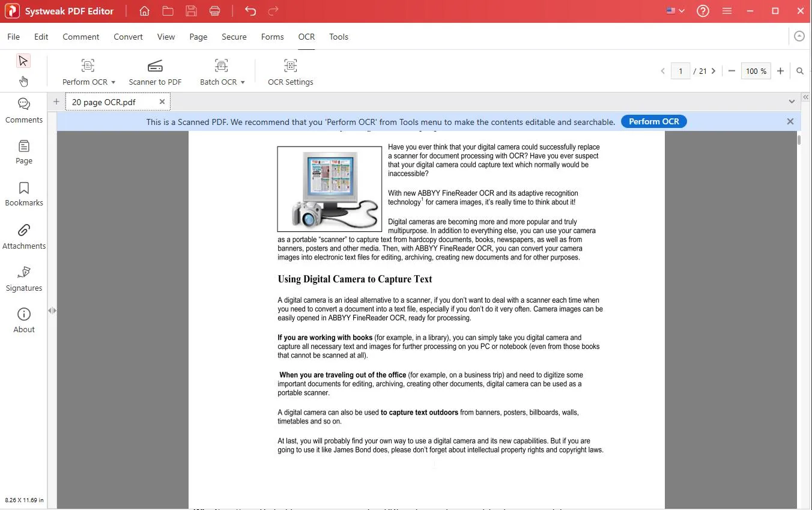
Task: Open the View menu
Action: [x=166, y=37]
